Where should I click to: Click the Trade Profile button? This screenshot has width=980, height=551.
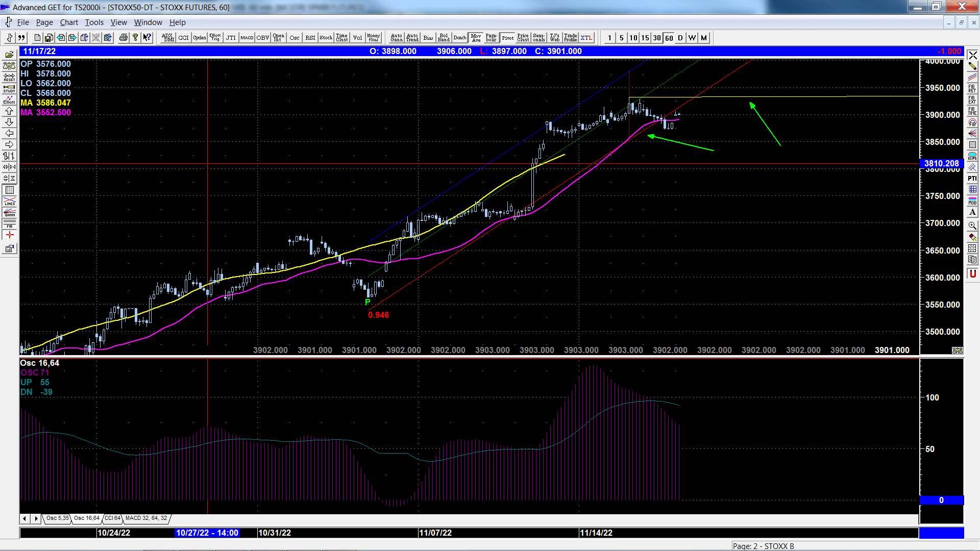(x=571, y=38)
